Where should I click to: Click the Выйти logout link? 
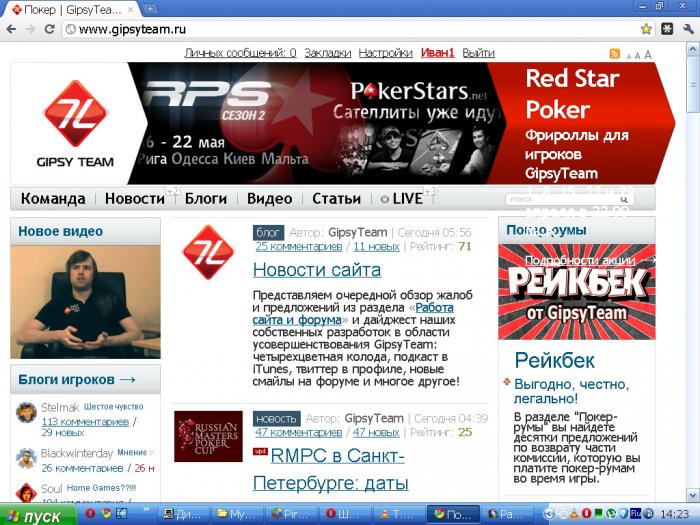pos(478,53)
